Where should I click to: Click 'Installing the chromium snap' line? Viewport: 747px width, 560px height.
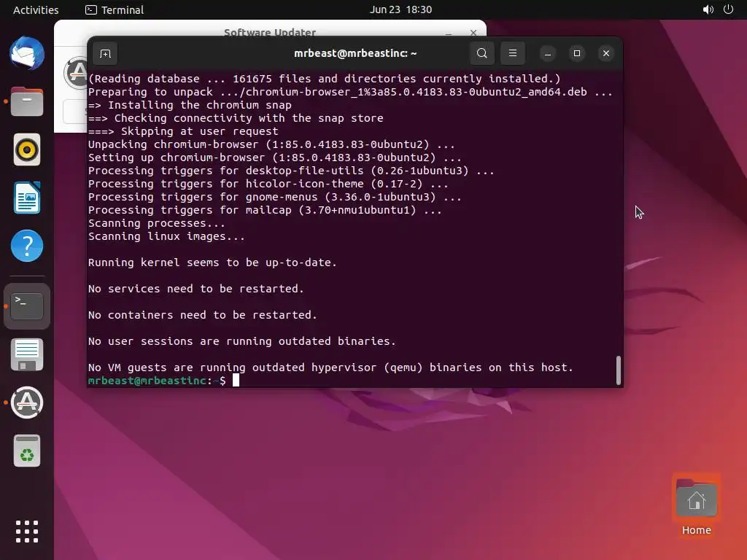coord(190,105)
